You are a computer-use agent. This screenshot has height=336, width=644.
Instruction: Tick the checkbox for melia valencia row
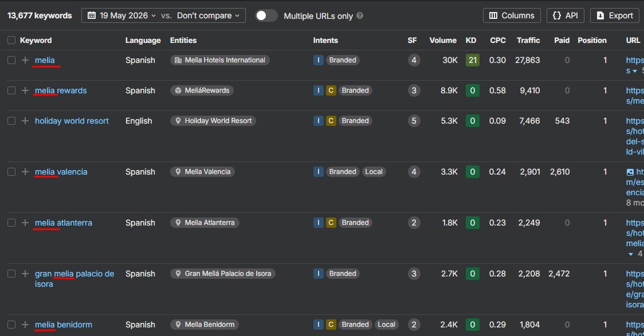11,172
